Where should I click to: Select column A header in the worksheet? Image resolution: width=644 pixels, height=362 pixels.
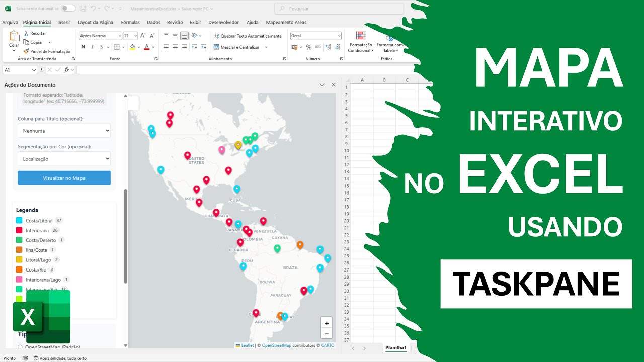[362, 80]
